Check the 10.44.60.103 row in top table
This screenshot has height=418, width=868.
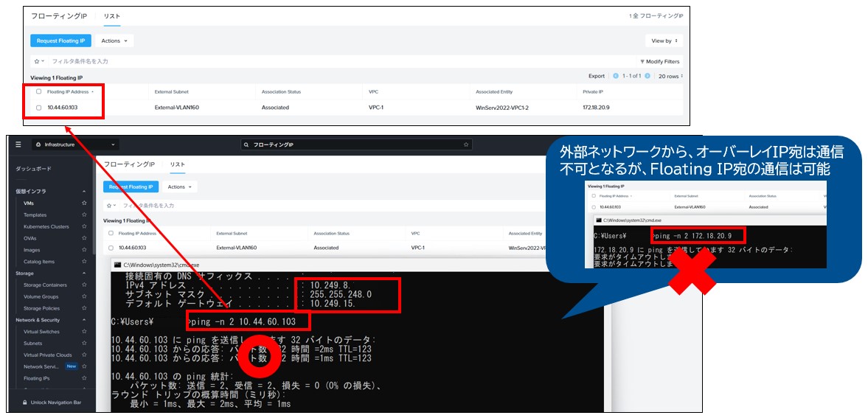[39, 108]
